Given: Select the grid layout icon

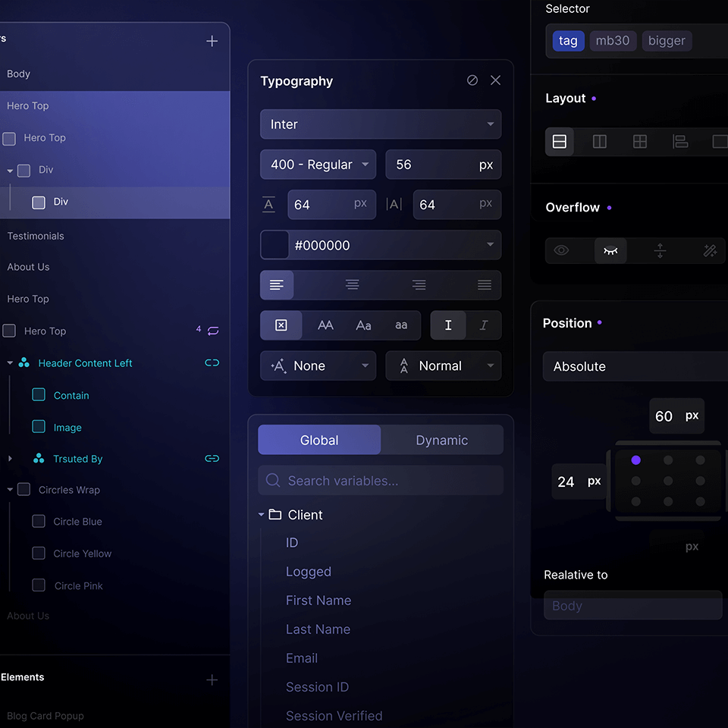Looking at the screenshot, I should click(x=640, y=142).
